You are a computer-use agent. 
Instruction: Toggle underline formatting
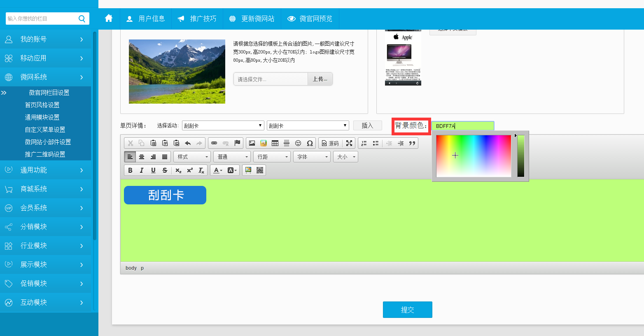153,170
